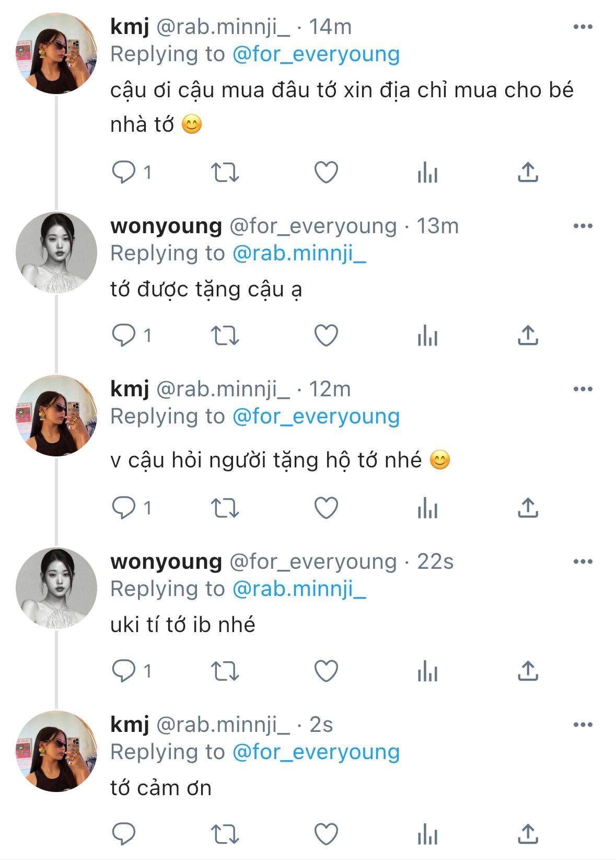Retweet wonyoung's 13m reply

tap(225, 335)
